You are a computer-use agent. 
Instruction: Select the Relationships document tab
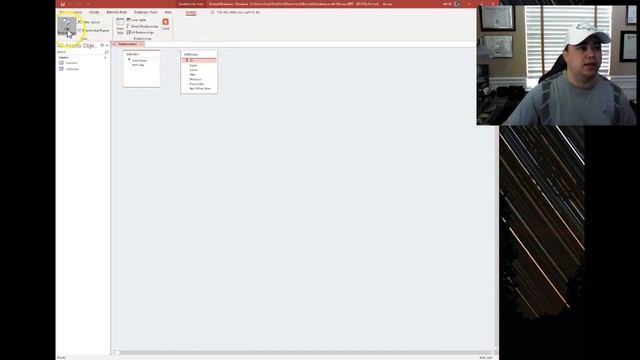pos(127,44)
